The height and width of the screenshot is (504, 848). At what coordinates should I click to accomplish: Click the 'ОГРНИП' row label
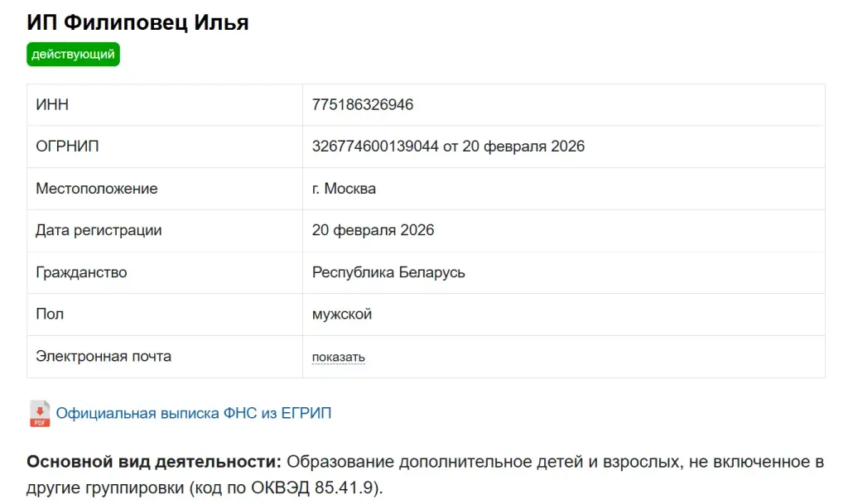coord(67,146)
